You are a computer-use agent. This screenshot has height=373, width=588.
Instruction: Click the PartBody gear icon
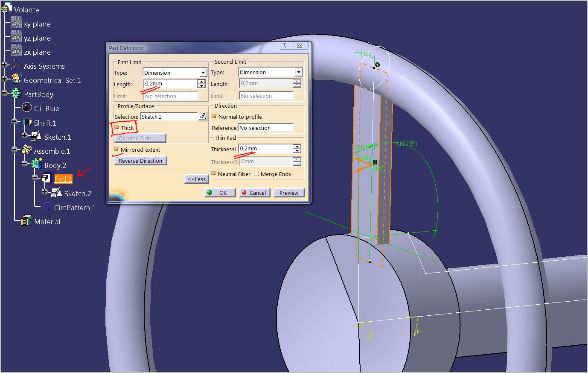tap(16, 93)
